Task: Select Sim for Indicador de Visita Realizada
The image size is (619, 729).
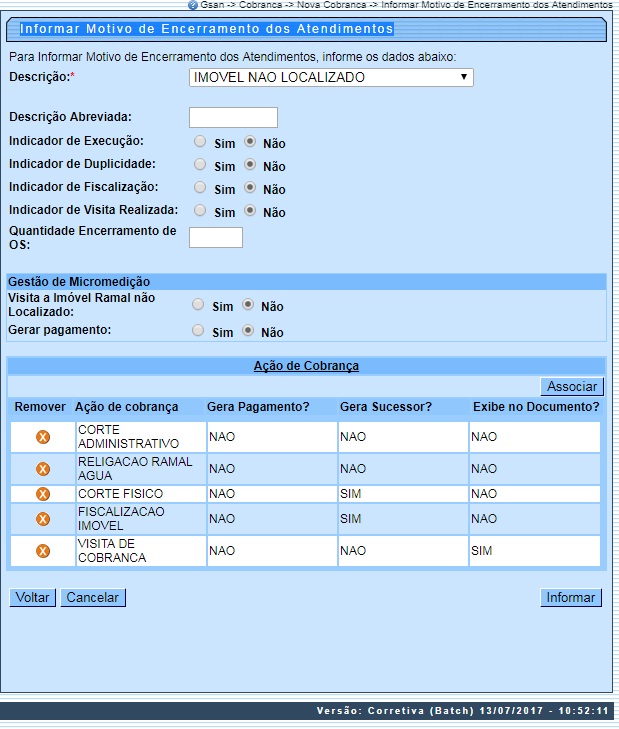Action: 200,211
